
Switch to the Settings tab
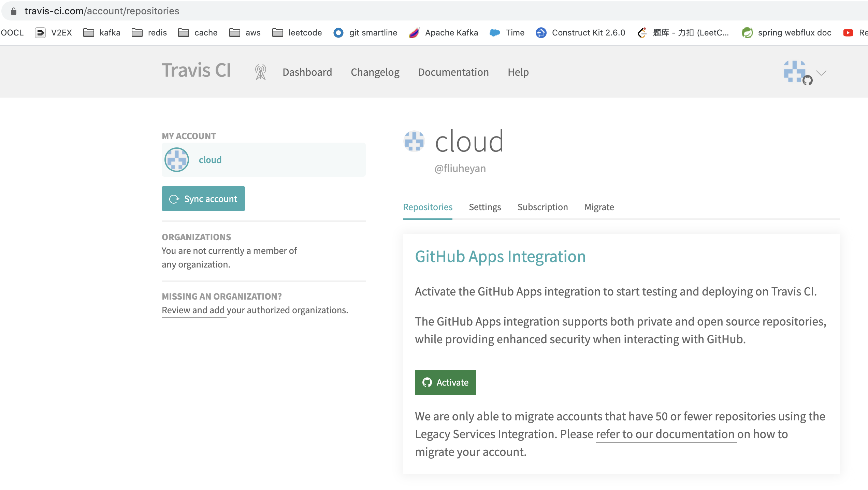[485, 207]
